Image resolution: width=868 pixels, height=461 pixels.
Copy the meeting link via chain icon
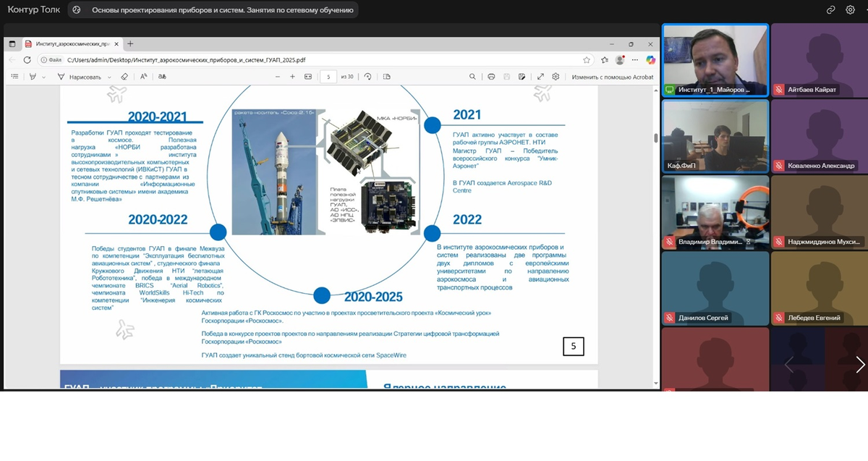pos(831,10)
